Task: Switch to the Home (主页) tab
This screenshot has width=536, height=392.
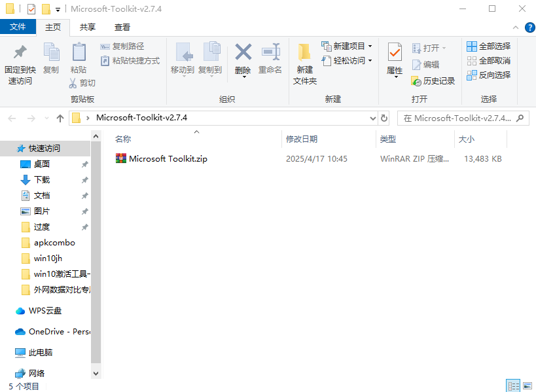Action: coord(53,27)
